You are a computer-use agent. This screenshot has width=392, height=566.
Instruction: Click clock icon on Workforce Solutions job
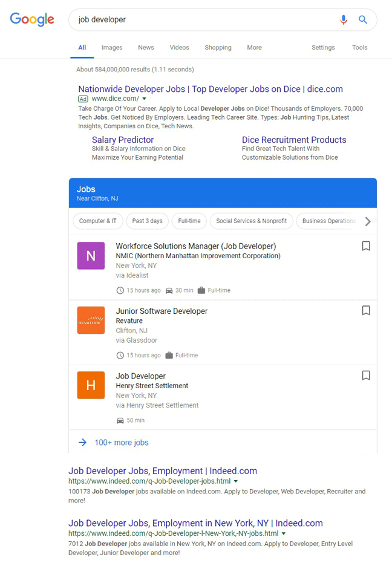click(x=120, y=290)
